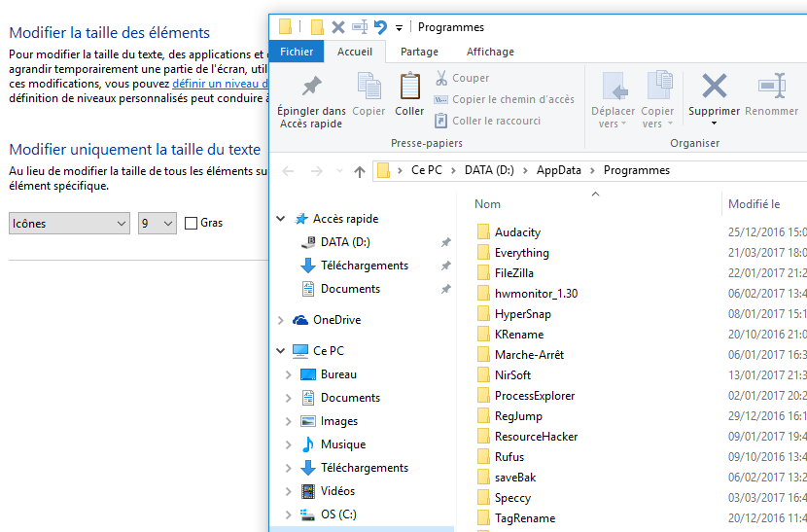Open the Fichier menu tab
807x532 pixels.
pyautogui.click(x=297, y=52)
